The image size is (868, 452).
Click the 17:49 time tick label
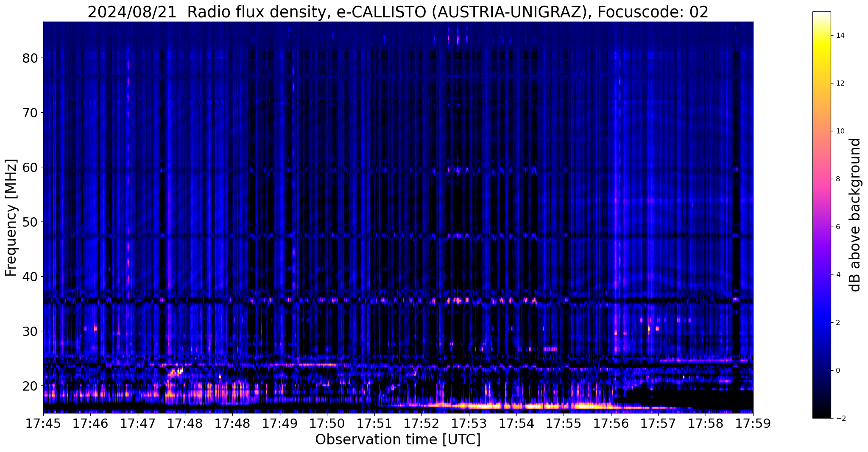[x=280, y=424]
